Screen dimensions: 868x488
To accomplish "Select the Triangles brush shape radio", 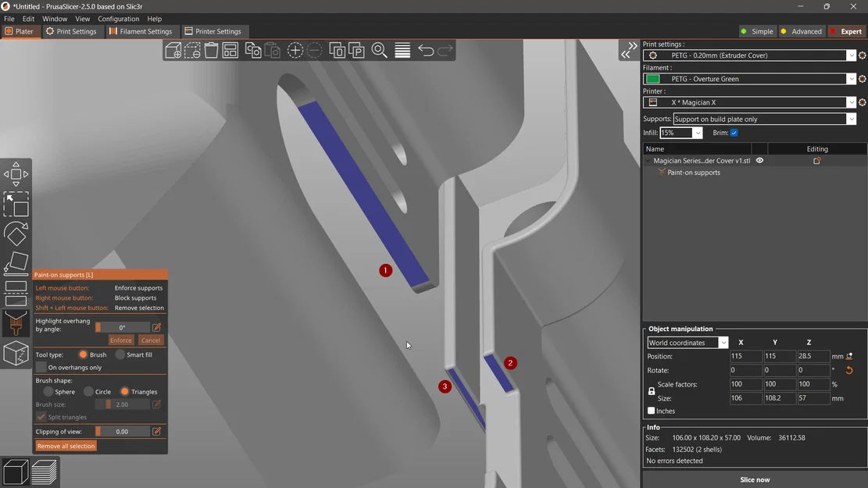I will click(124, 392).
